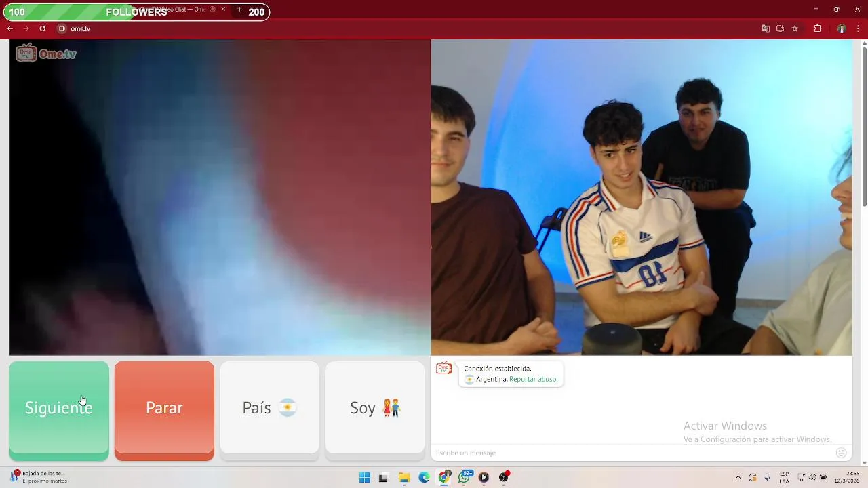Go forward with the browser forward arrow
Screen dimensions: 868x488
(x=26, y=28)
